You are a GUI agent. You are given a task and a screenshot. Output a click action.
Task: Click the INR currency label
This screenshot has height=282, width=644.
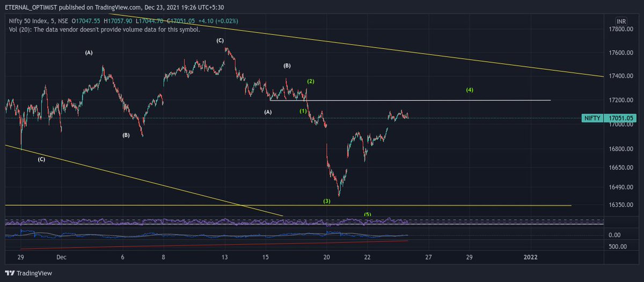pos(621,21)
